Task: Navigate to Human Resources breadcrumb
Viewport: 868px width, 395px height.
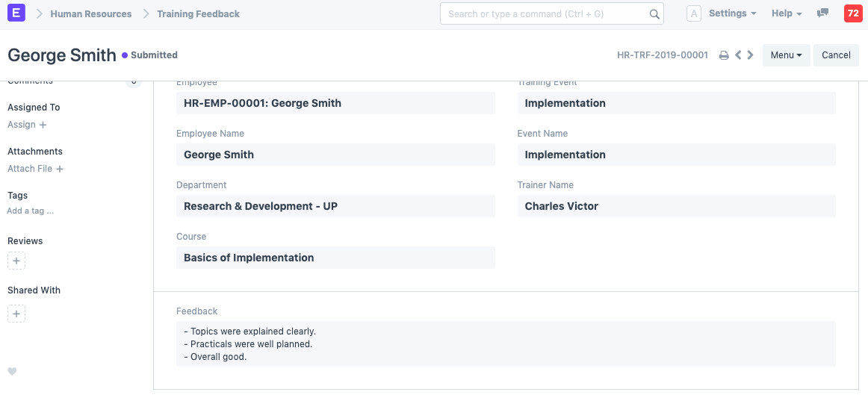Action: point(90,14)
